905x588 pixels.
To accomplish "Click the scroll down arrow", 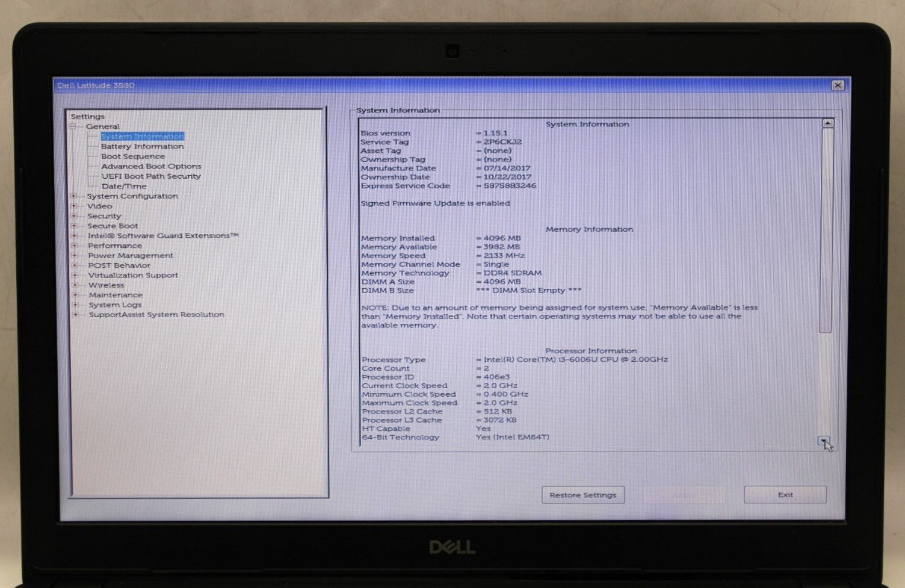I will click(823, 441).
